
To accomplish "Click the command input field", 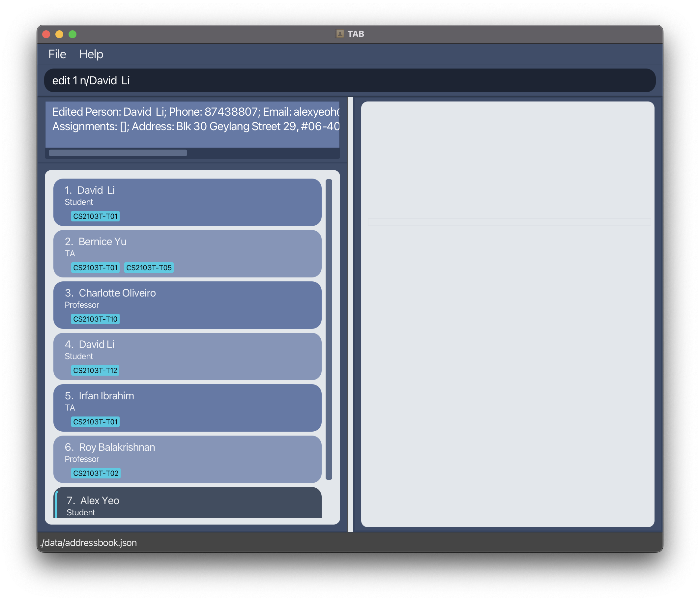I will (349, 80).
